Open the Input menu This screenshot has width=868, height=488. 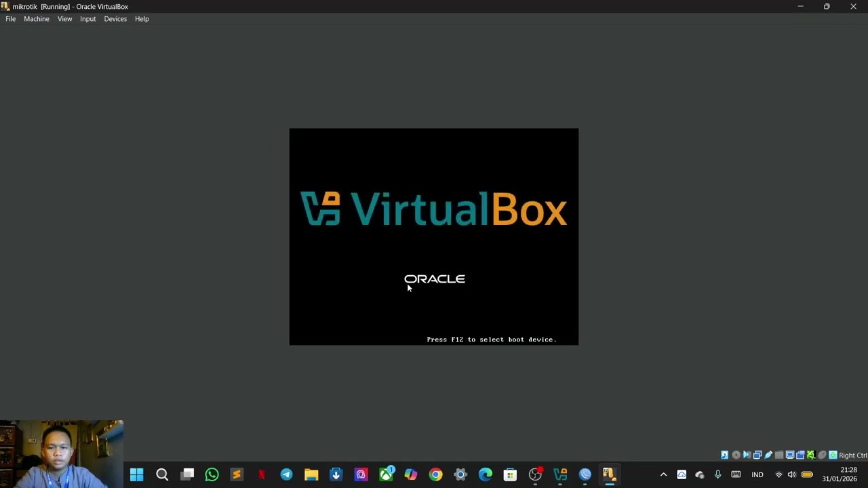tap(88, 19)
